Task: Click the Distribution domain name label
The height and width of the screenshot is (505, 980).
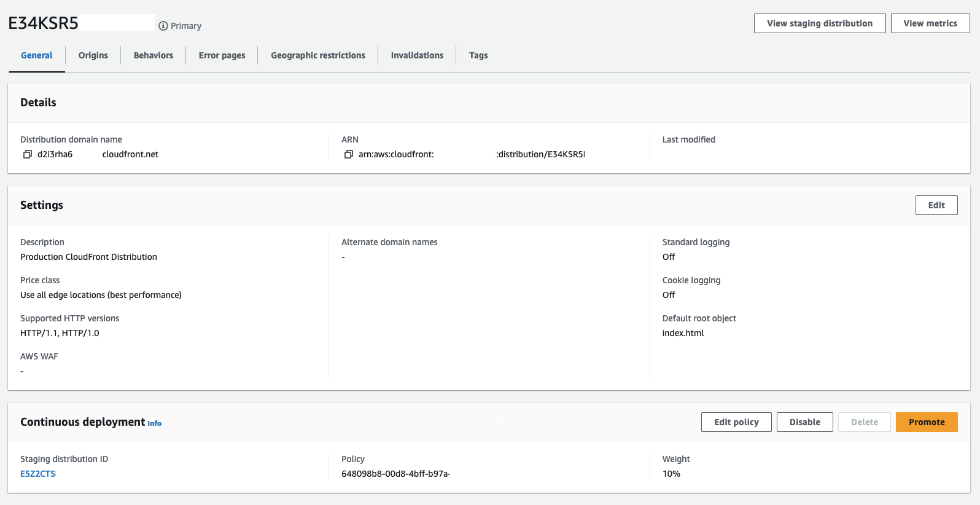Action: pyautogui.click(x=71, y=139)
